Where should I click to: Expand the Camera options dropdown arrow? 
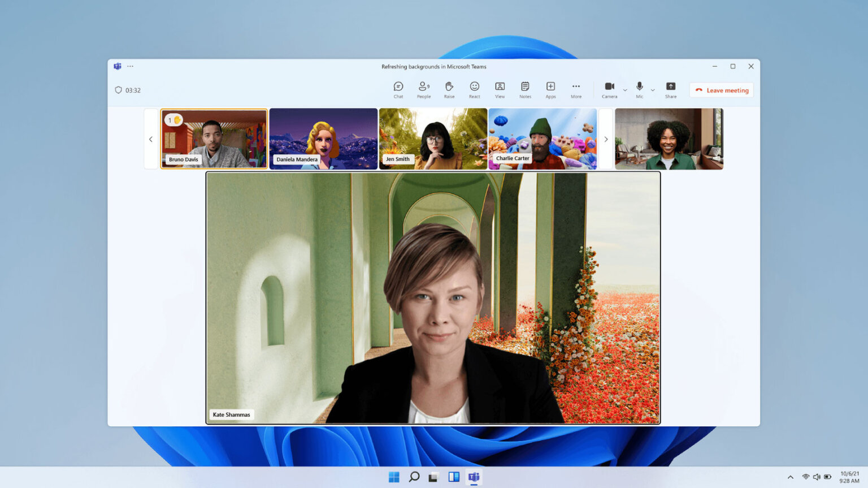[x=625, y=90]
